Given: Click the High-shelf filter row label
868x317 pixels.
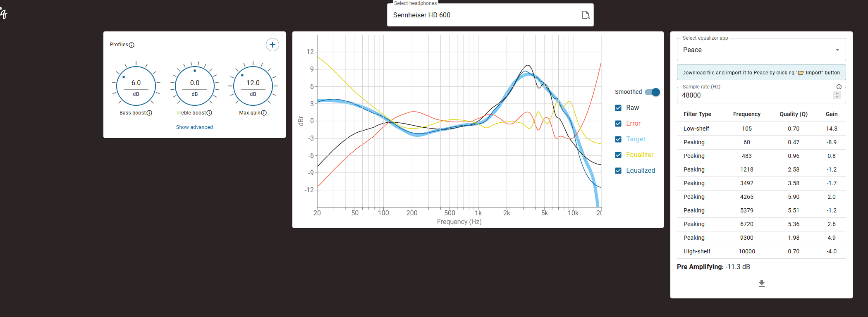Looking at the screenshot, I should (697, 251).
